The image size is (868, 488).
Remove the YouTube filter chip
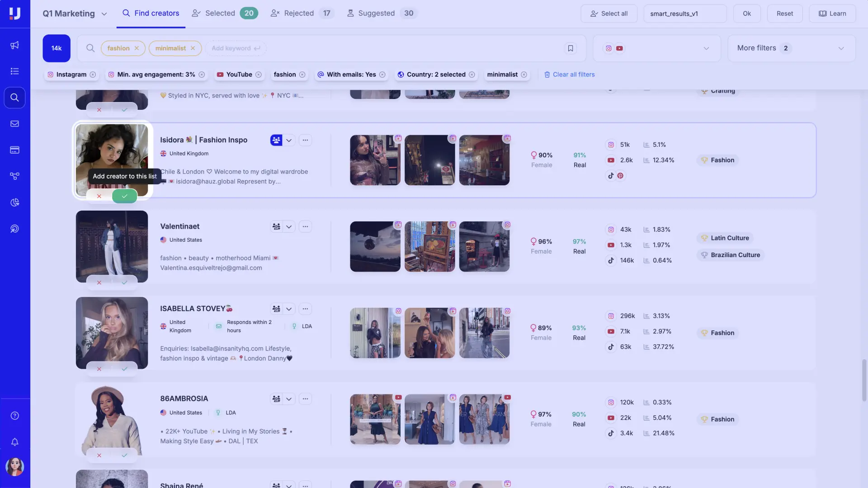point(259,75)
